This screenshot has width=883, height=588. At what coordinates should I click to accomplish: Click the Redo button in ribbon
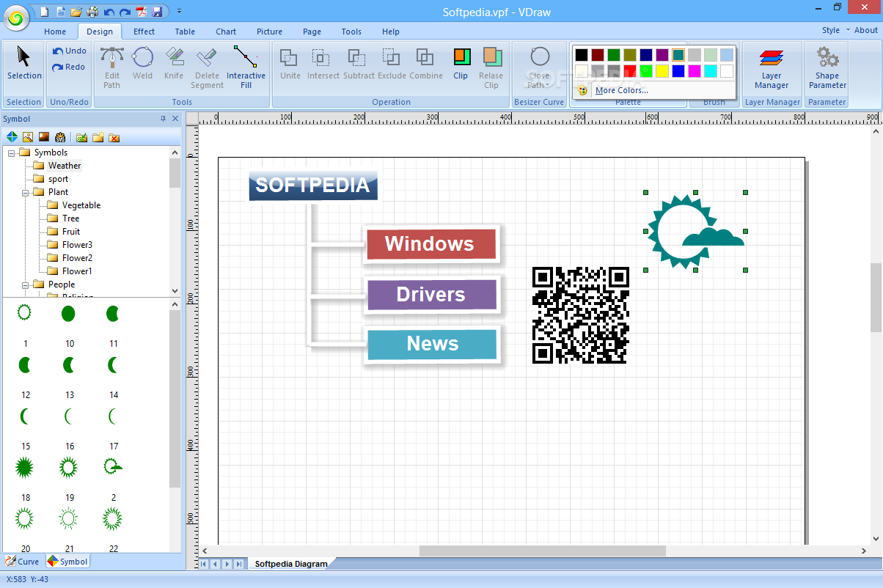(x=68, y=67)
